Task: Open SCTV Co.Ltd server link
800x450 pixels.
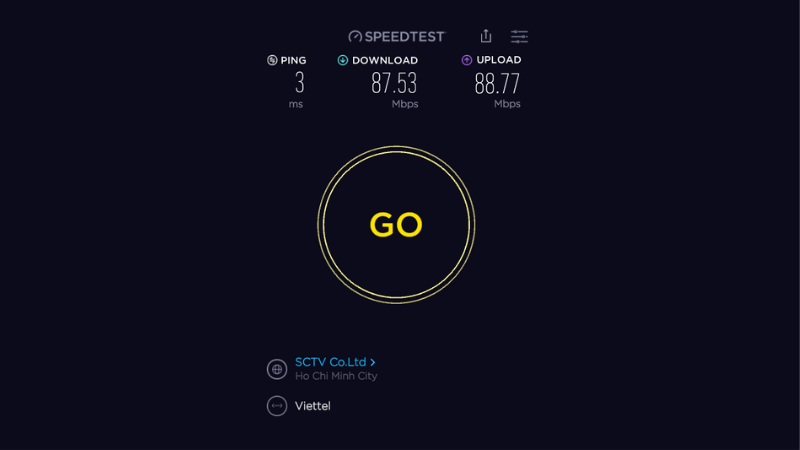Action: (x=331, y=362)
